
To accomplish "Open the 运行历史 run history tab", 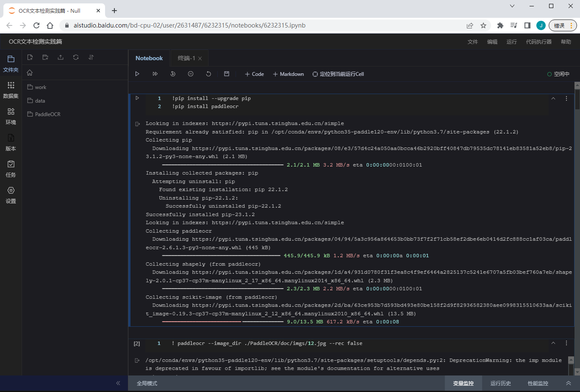I will pyautogui.click(x=501, y=384).
